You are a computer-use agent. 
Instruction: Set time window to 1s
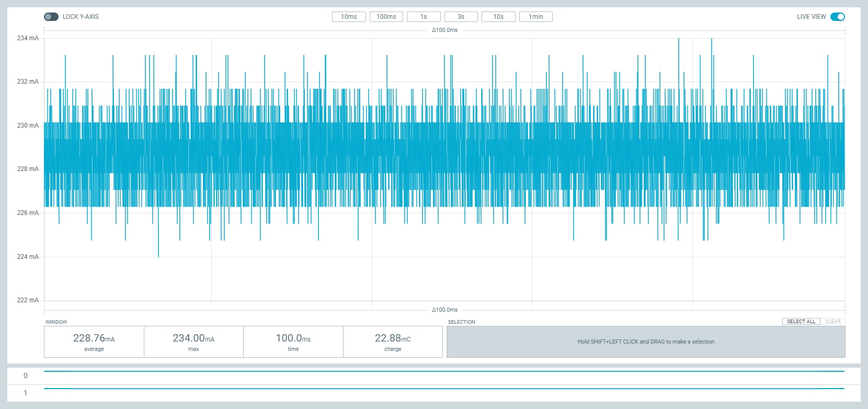point(424,17)
